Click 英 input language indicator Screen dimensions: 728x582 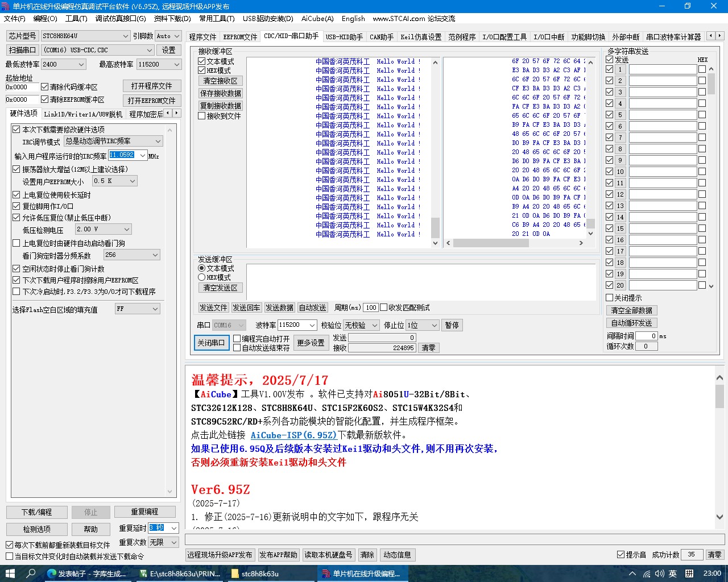673,573
